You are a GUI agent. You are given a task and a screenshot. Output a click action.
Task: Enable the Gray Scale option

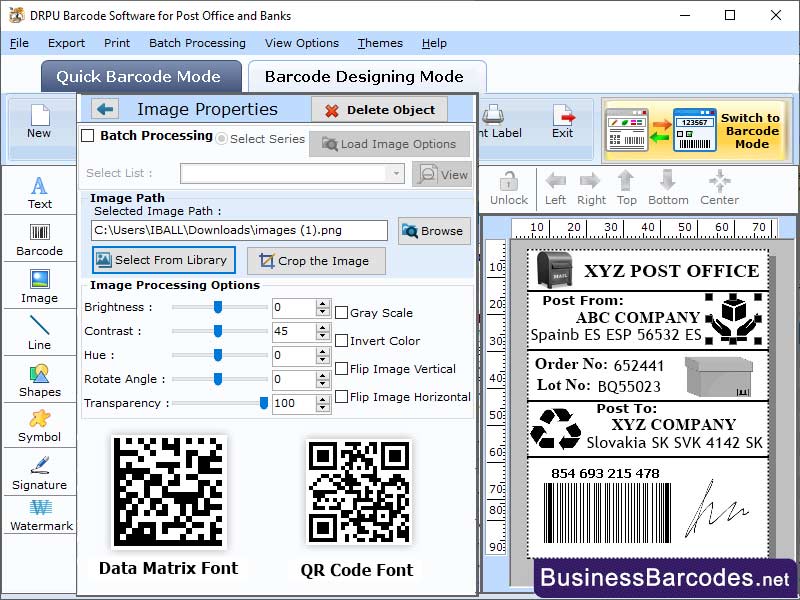tap(340, 312)
